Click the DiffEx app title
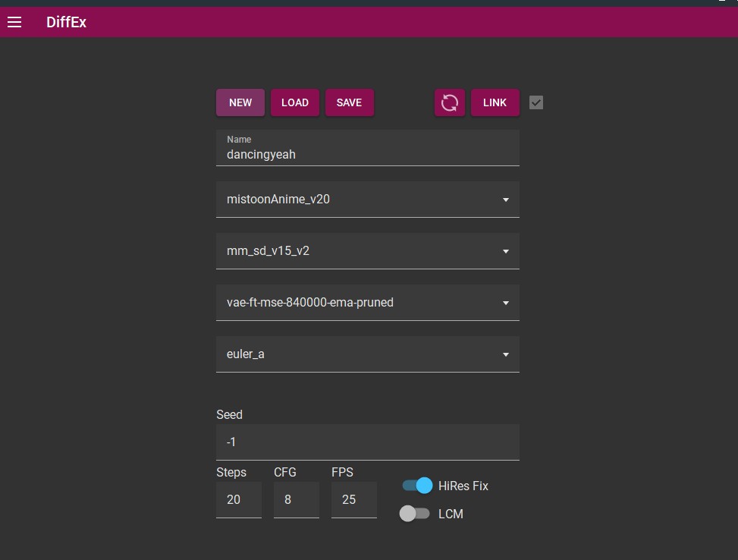Viewport: 738px width, 560px height. (x=66, y=22)
